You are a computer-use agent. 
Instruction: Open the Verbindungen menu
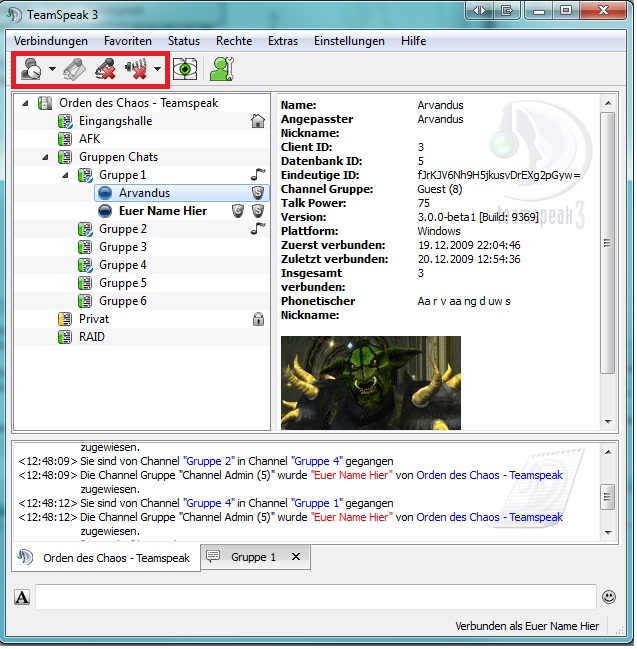click(x=51, y=41)
